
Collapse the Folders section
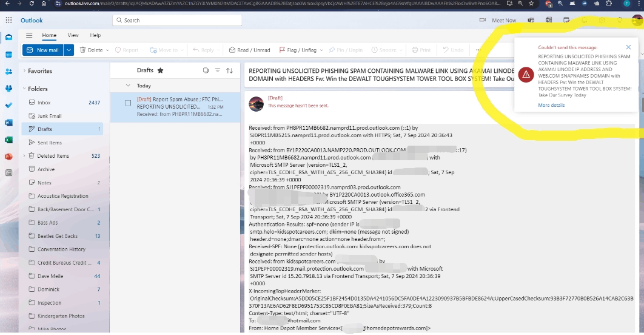(24, 89)
